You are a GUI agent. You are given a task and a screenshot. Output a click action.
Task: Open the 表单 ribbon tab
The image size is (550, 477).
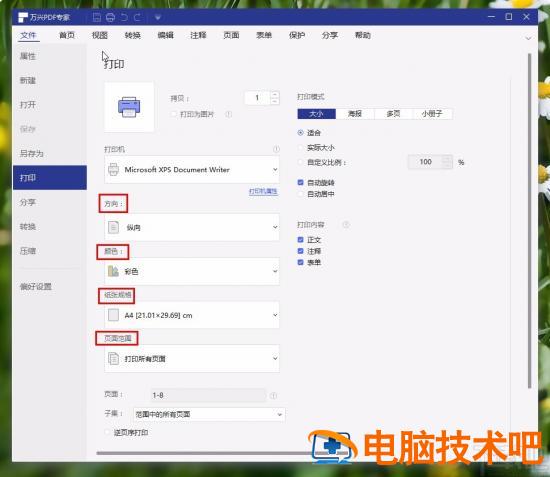click(264, 35)
